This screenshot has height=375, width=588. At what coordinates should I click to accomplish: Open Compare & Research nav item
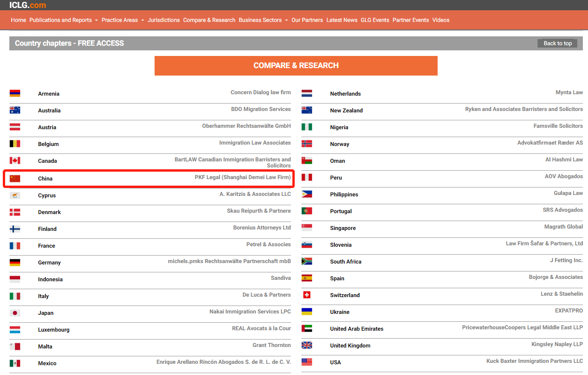point(209,20)
